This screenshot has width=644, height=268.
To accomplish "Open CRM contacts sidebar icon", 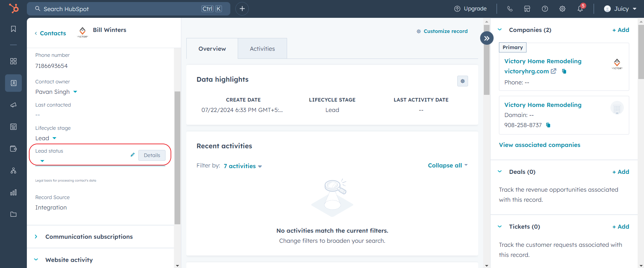I will pyautogui.click(x=13, y=83).
